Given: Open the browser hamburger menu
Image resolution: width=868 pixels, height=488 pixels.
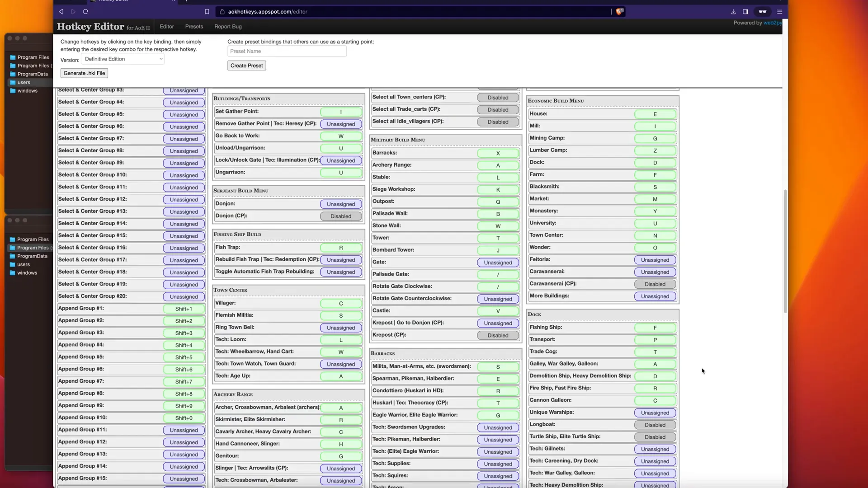Looking at the screenshot, I should point(779,12).
